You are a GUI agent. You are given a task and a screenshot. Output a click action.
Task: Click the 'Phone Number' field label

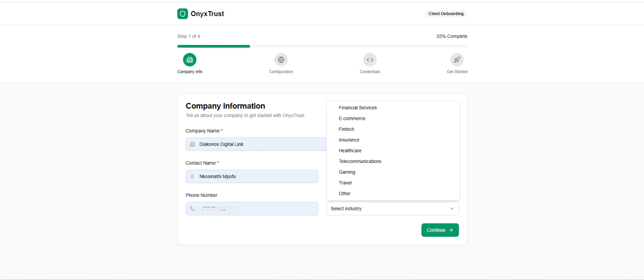(x=201, y=195)
